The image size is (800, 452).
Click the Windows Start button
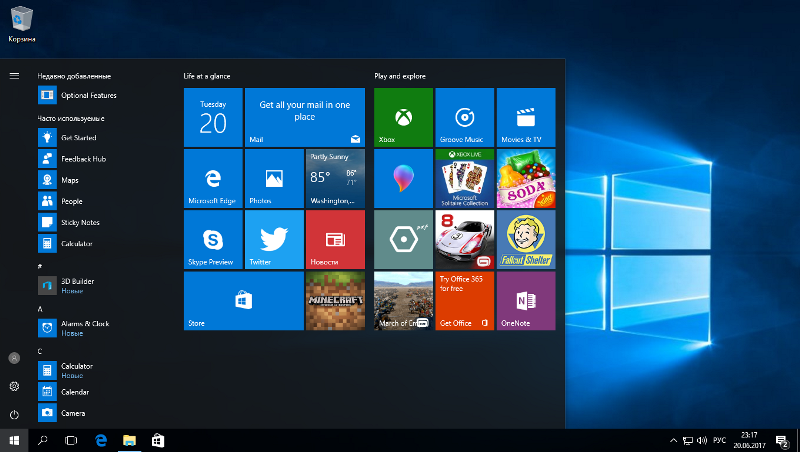(x=14, y=440)
